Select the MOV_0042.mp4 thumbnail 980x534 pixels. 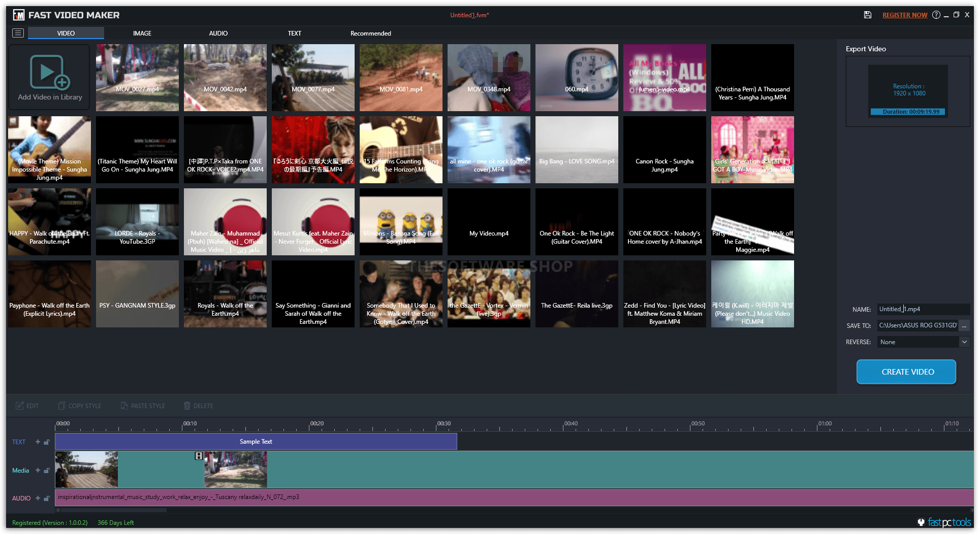tap(225, 78)
